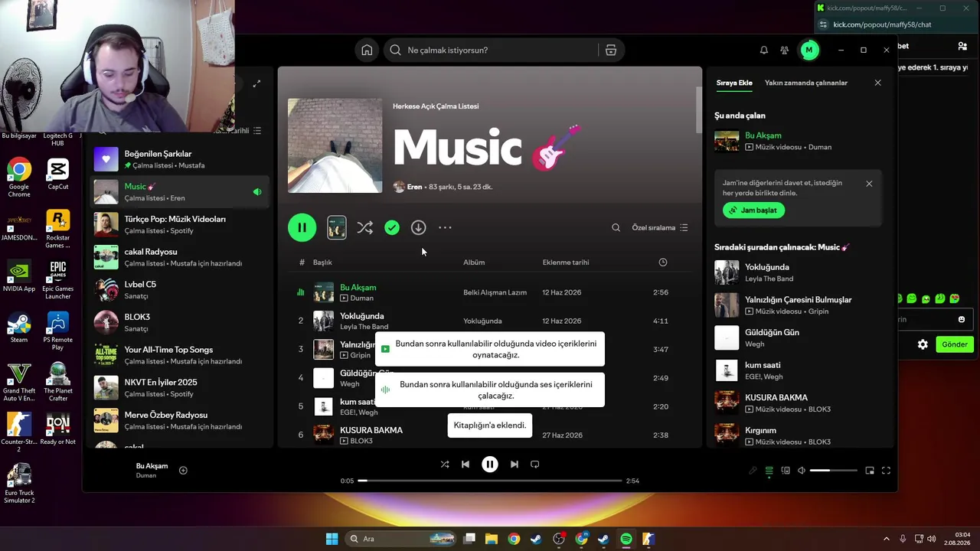Open more options for Music playlist

445,227
